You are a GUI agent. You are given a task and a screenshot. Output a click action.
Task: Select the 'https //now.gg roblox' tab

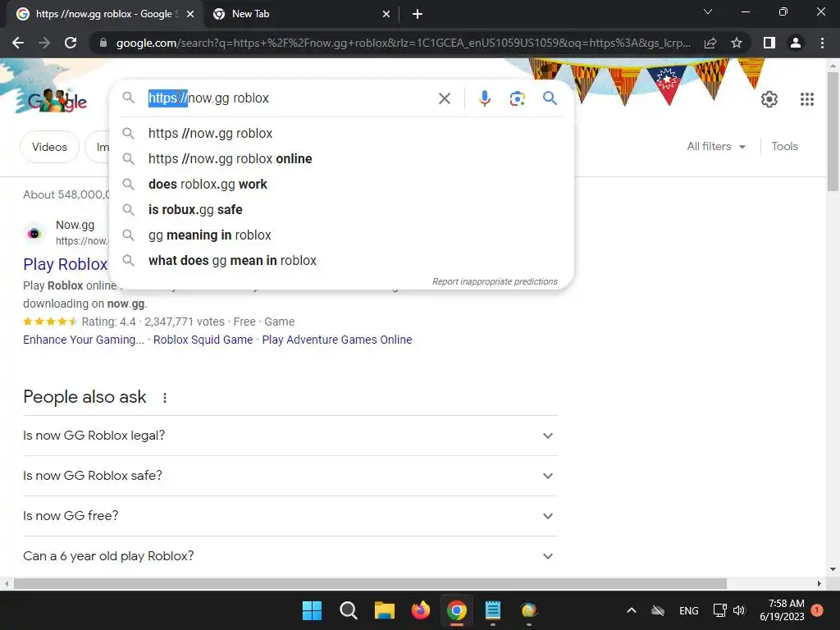tap(104, 15)
